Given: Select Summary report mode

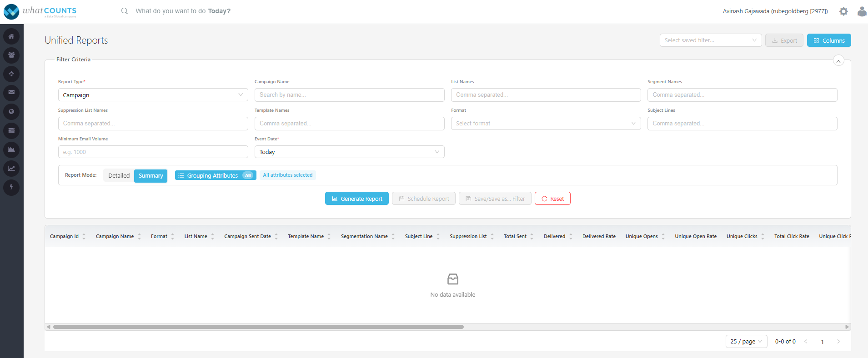Looking at the screenshot, I should click(151, 176).
